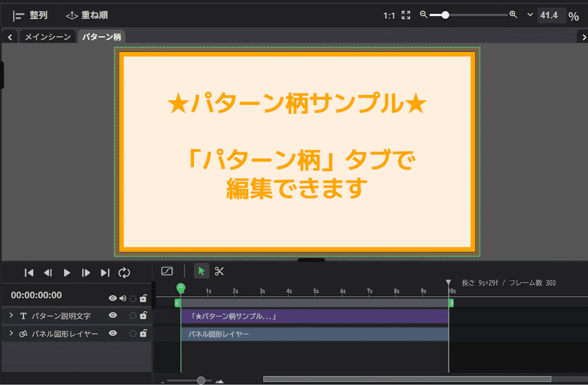Viewport: 588px width, 385px height.
Task: Lock the パネル図形レイヤー layer
Action: tap(143, 333)
